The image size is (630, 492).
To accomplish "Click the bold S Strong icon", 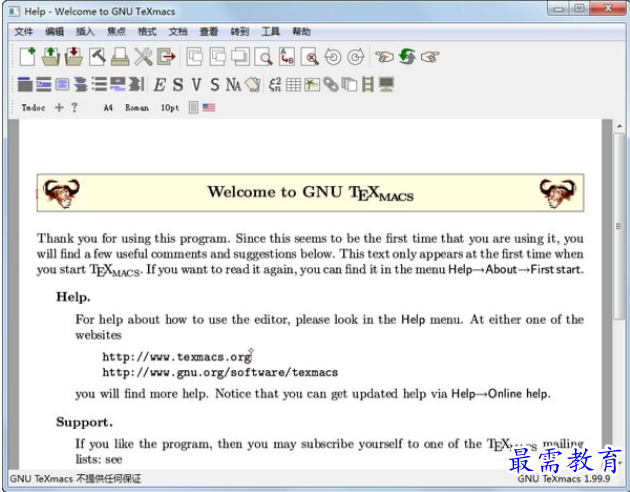I will 178,84.
